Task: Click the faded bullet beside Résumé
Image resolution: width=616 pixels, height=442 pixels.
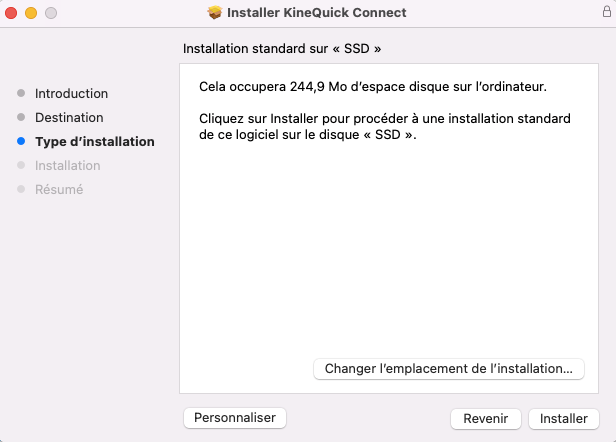Action: coord(21,189)
